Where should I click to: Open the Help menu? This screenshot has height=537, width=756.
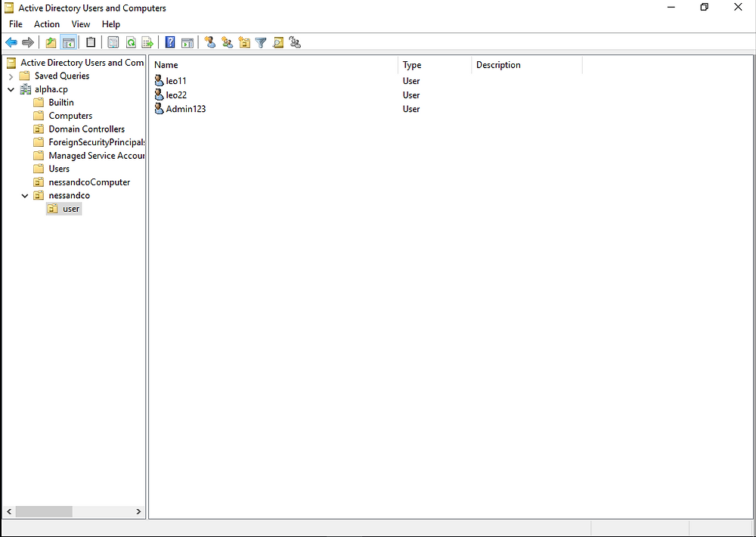click(111, 24)
